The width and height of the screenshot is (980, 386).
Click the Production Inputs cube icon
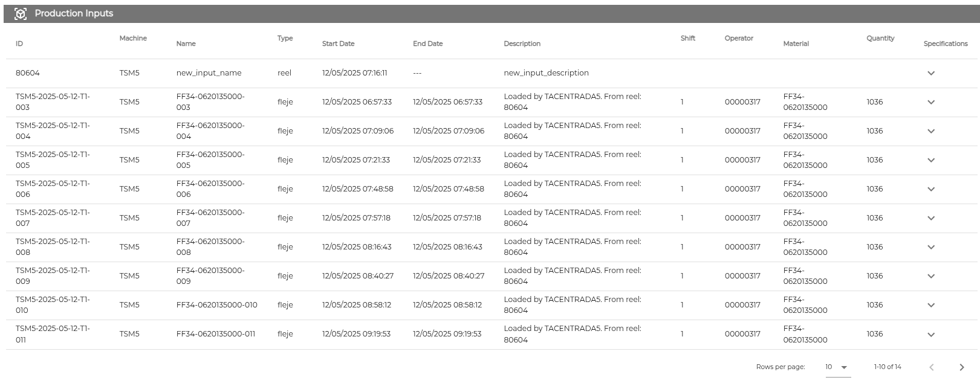click(x=21, y=13)
